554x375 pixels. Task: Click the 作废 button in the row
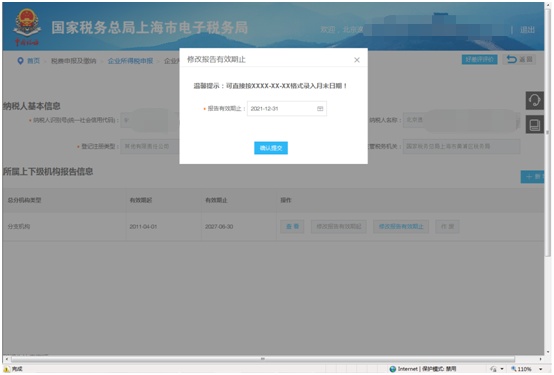coord(447,226)
